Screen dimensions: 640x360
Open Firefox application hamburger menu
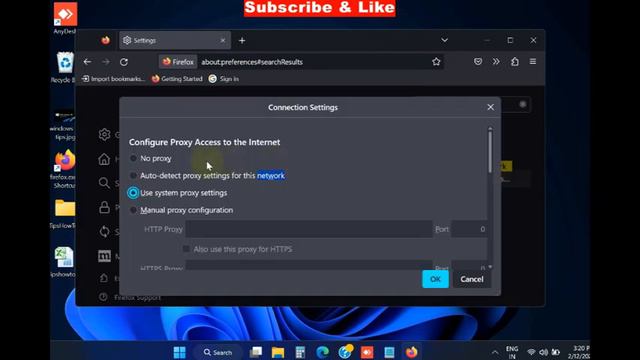tap(533, 62)
